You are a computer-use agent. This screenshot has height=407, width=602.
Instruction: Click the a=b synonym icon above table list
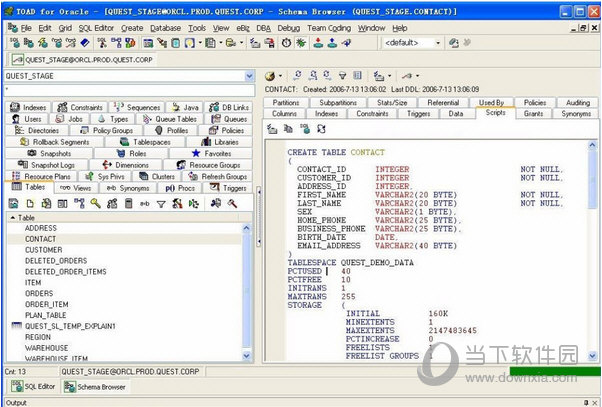click(145, 204)
